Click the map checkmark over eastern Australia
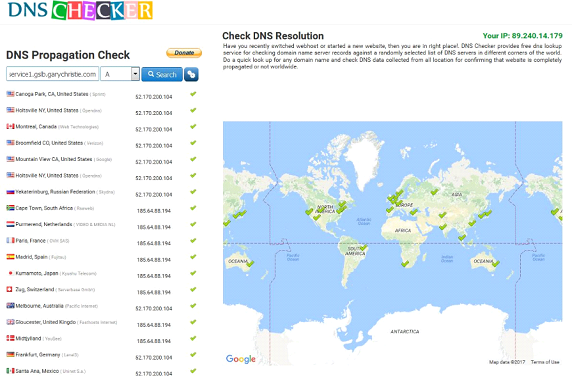 [496, 263]
